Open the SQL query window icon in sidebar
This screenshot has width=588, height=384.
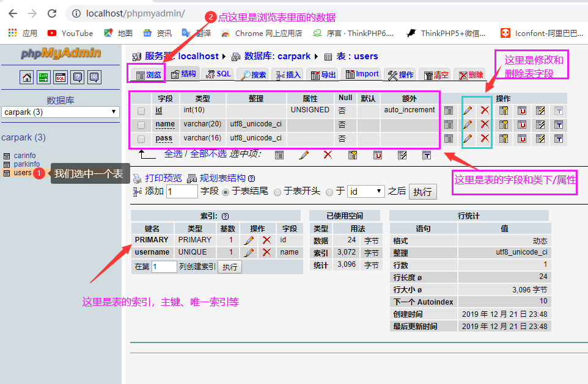click(61, 77)
